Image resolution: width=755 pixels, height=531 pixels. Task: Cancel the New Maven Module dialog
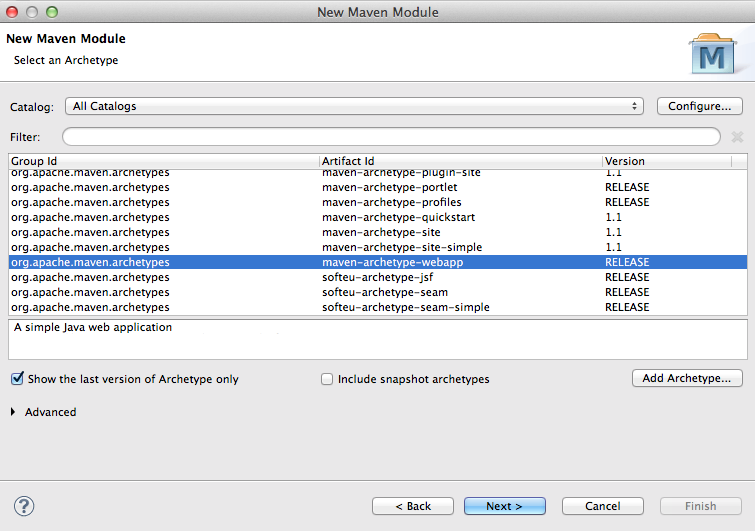(x=602, y=506)
